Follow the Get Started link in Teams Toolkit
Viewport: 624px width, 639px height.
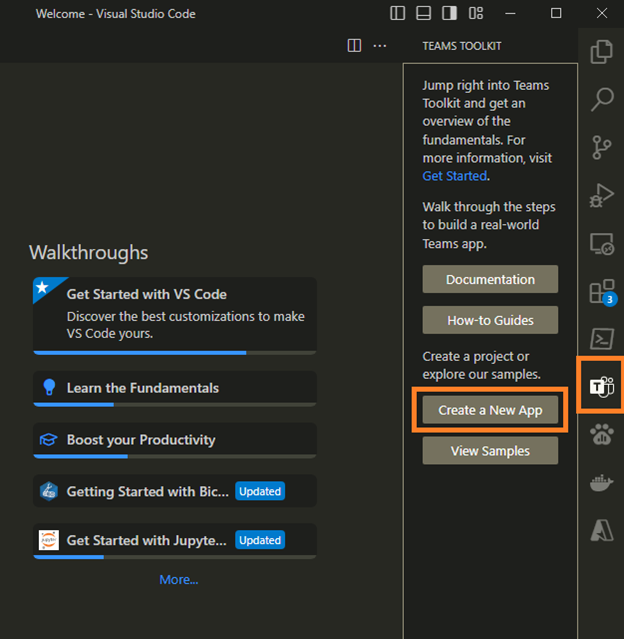pyautogui.click(x=454, y=176)
